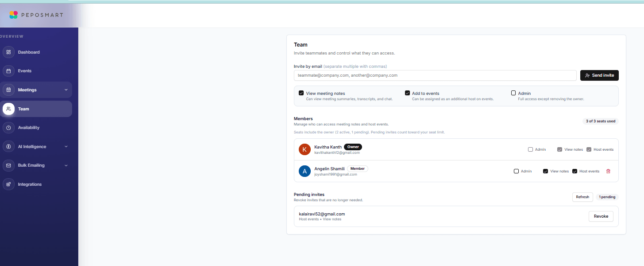Click the Bulk Emailing envelope icon
This screenshot has width=644, height=266.
coord(8,165)
